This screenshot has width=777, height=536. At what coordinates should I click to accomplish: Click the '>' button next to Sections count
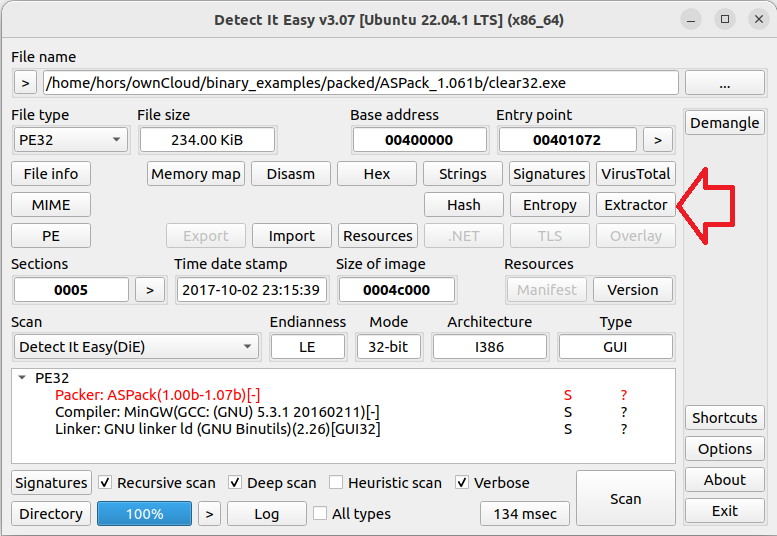point(150,290)
